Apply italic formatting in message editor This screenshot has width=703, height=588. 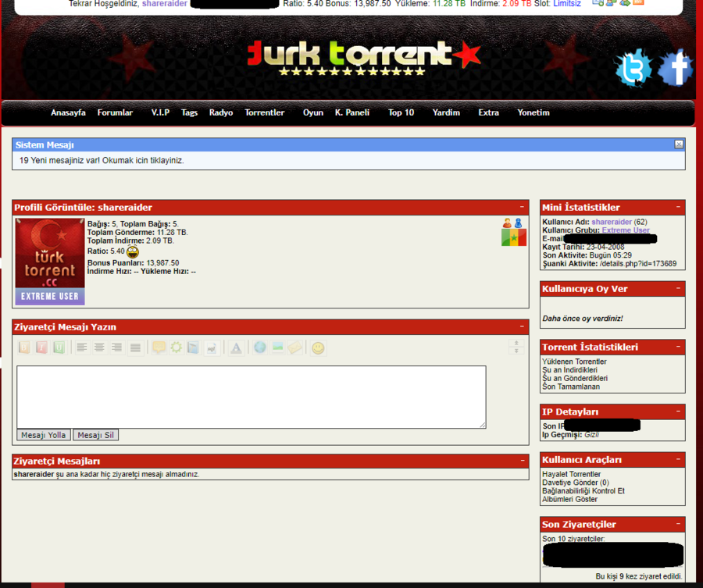point(41,347)
